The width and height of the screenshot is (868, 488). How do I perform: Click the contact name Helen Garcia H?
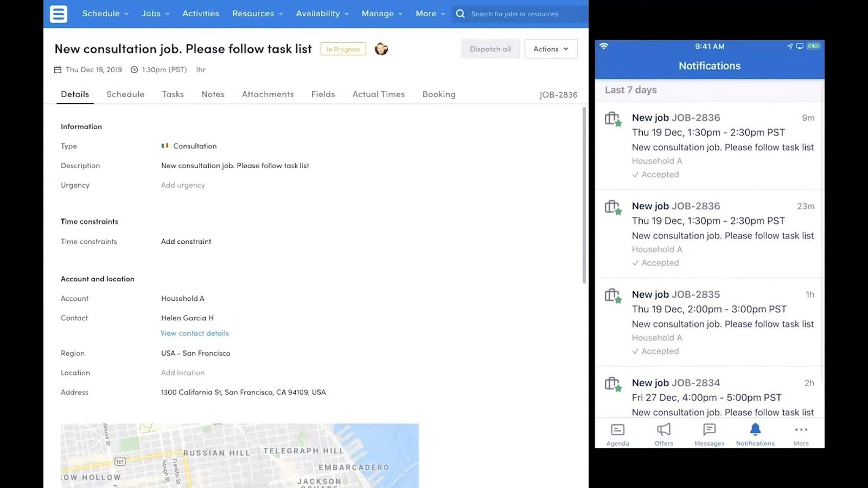coord(187,318)
